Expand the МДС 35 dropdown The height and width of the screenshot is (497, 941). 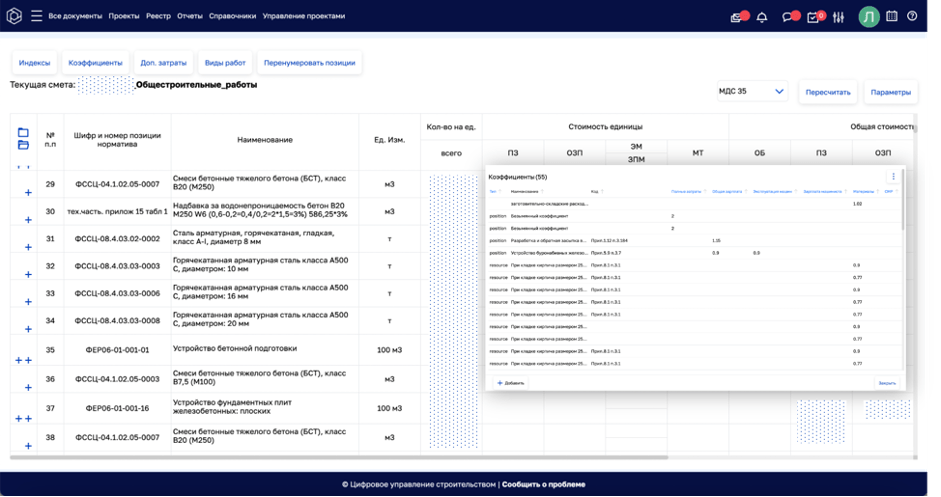pyautogui.click(x=753, y=92)
